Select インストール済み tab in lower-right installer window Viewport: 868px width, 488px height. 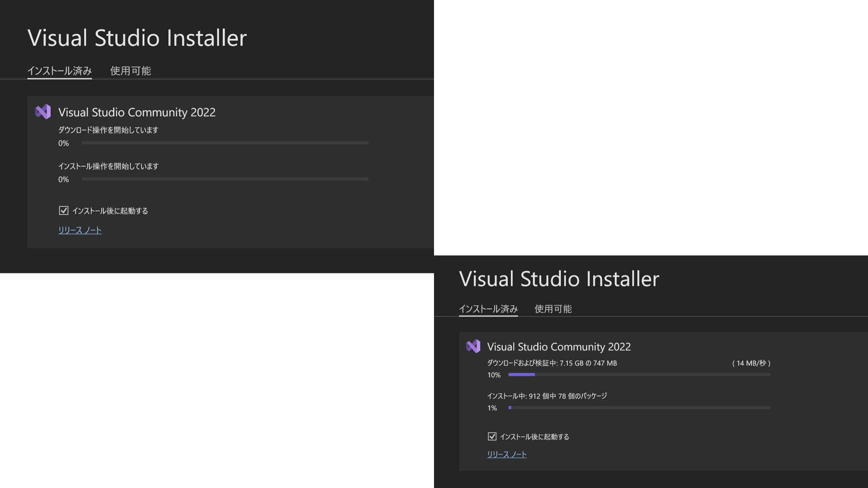[x=488, y=309]
